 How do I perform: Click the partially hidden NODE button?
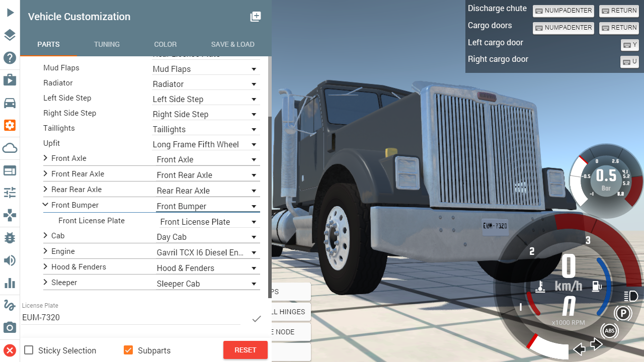[x=291, y=332]
